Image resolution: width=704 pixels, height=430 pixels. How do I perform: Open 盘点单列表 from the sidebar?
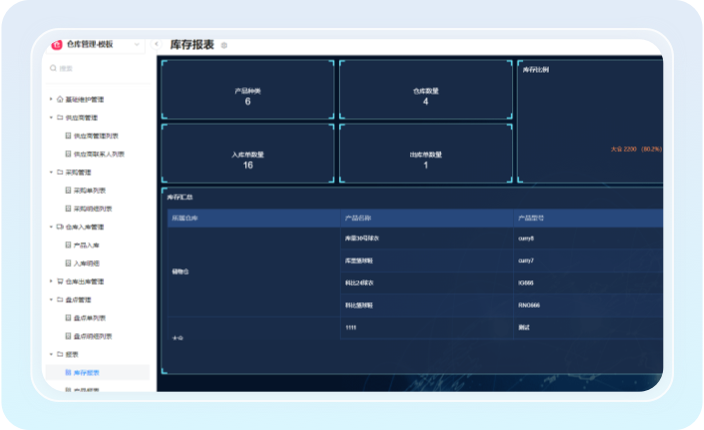pos(92,318)
